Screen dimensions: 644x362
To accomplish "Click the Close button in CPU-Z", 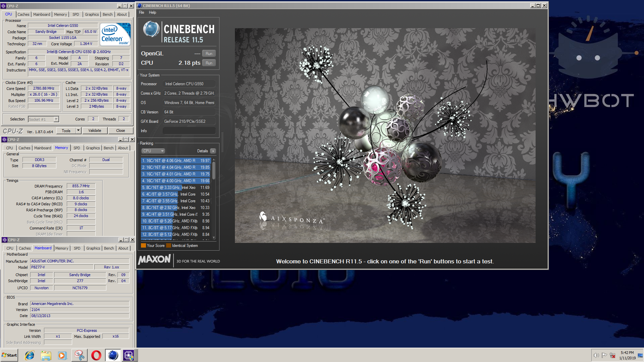I will (x=120, y=131).
